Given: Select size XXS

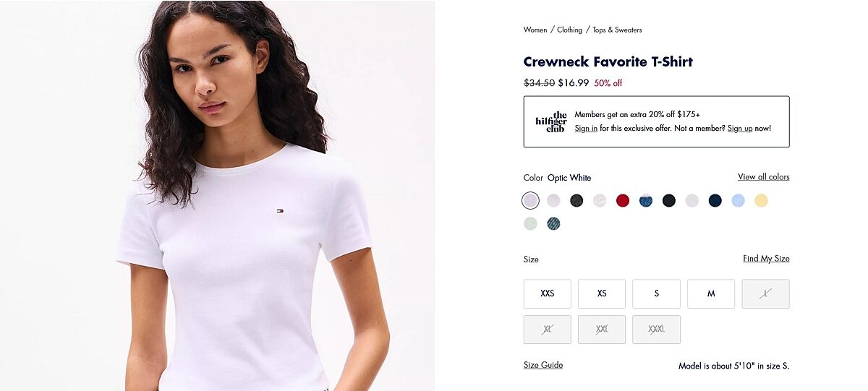Looking at the screenshot, I should click(548, 293).
